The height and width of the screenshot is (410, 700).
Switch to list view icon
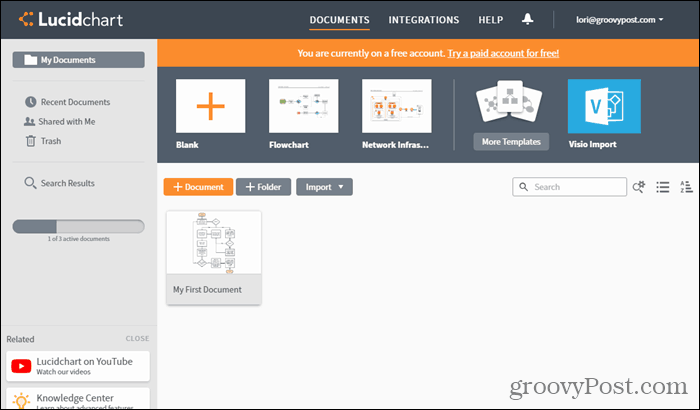pyautogui.click(x=662, y=187)
